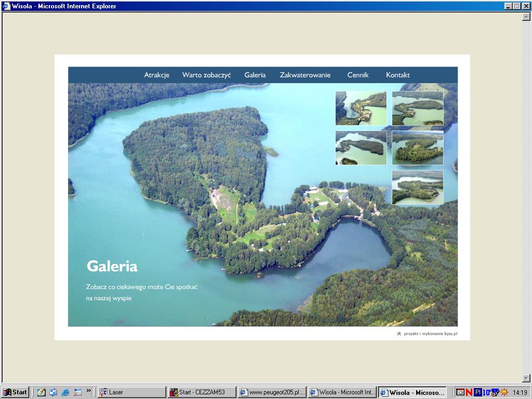Viewport: 532px width, 399px height.
Task: Go to the Zakwaterowanie section
Action: coord(305,75)
